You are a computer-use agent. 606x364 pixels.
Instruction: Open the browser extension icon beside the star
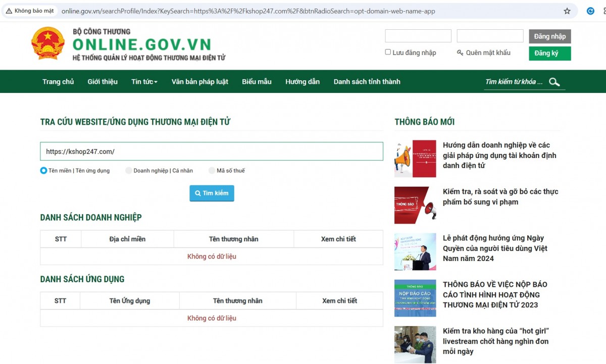(x=590, y=11)
